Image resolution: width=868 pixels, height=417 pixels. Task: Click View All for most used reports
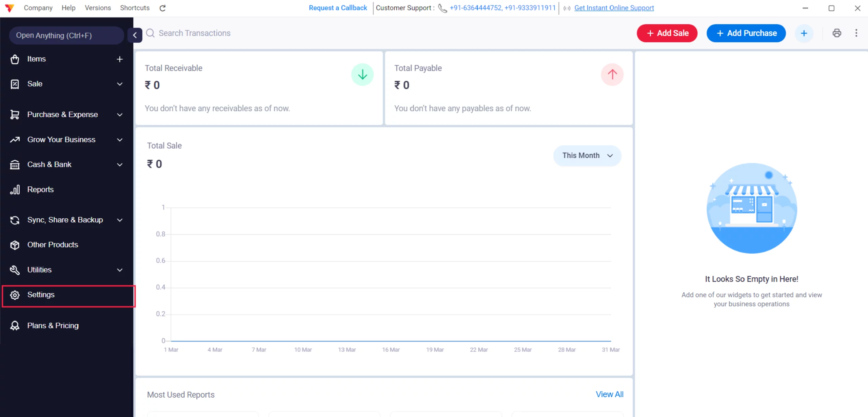tap(609, 394)
